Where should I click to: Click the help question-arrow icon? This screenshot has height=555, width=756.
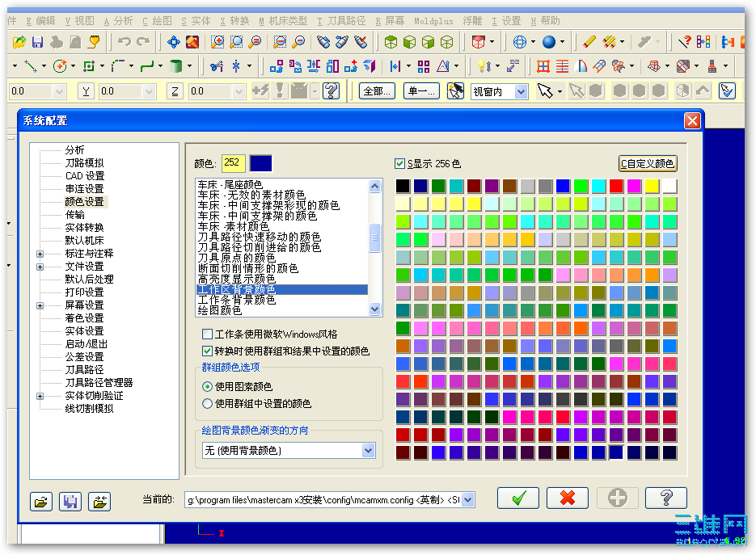click(x=685, y=42)
